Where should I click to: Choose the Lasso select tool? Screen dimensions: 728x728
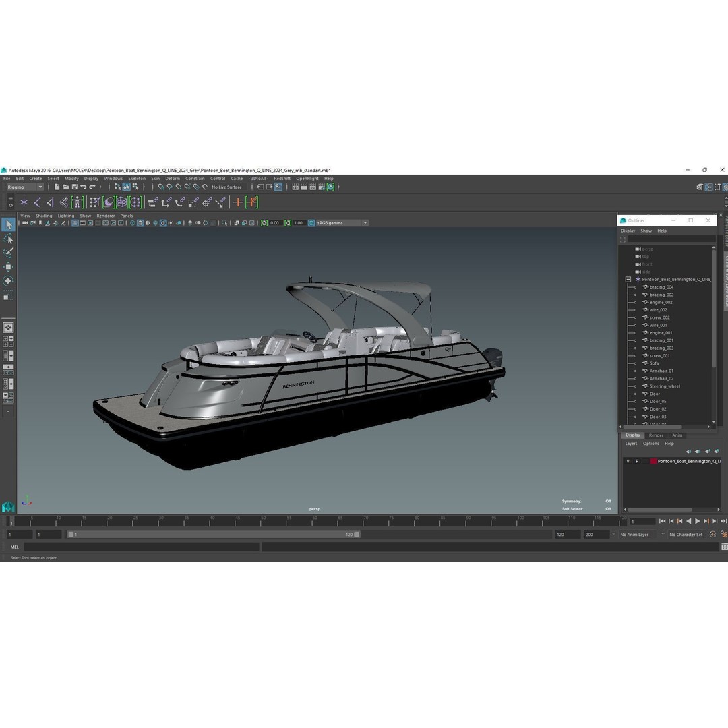point(8,239)
